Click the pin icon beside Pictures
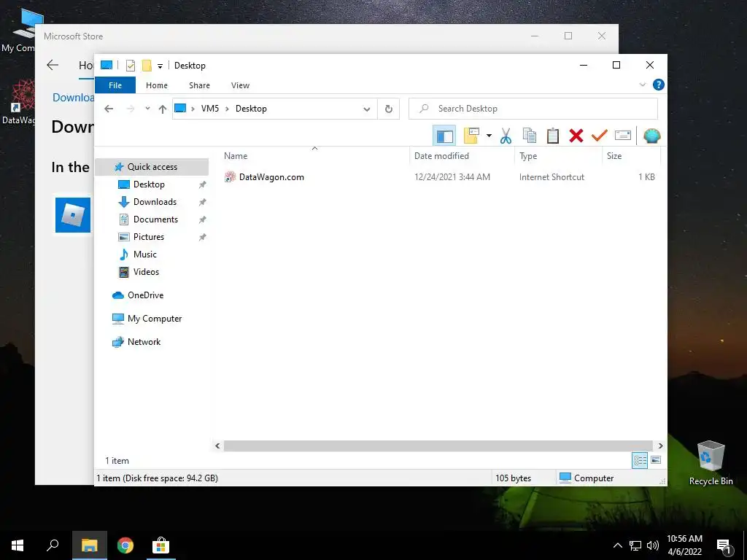This screenshot has width=747, height=560. tap(203, 237)
